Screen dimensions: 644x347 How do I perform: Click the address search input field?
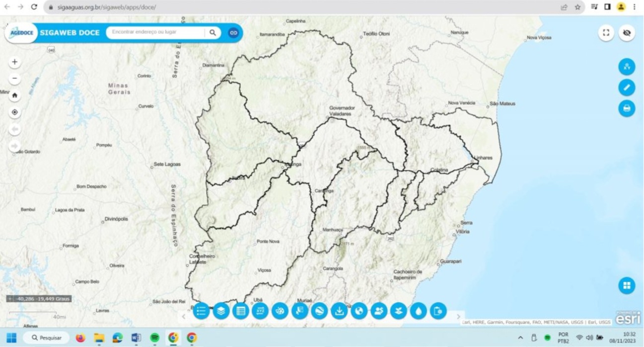[x=155, y=32]
